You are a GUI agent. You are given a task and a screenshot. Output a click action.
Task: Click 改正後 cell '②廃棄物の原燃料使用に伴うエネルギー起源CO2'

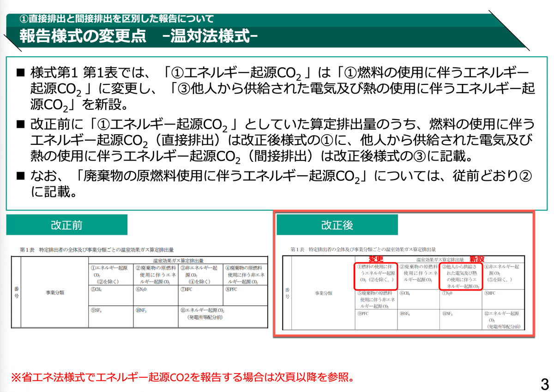click(418, 276)
